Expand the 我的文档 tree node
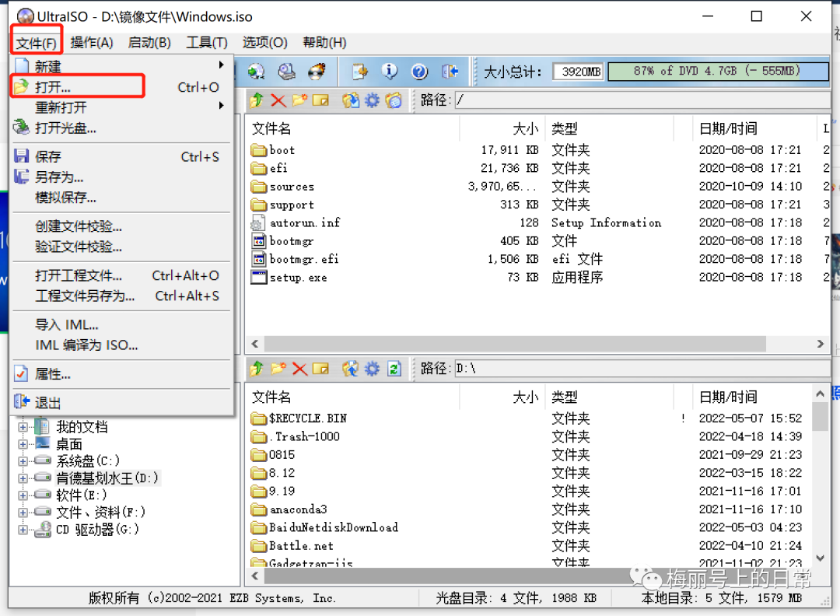Screen dimensions: 840x616 pyautogui.click(x=23, y=427)
